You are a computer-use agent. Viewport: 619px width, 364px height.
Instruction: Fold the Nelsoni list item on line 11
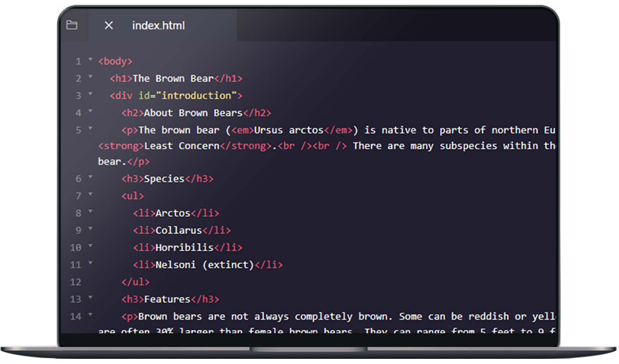90,263
